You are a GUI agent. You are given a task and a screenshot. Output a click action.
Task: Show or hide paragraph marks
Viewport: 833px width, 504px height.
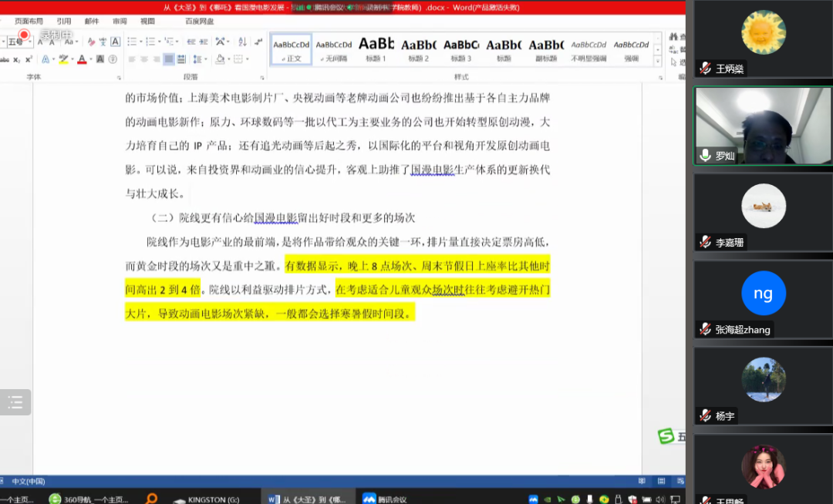tap(258, 42)
